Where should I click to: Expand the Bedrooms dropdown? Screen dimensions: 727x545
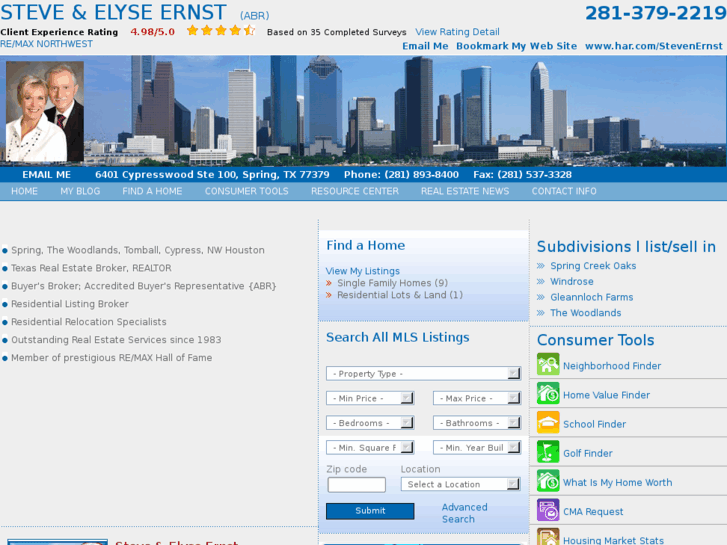pyautogui.click(x=370, y=423)
